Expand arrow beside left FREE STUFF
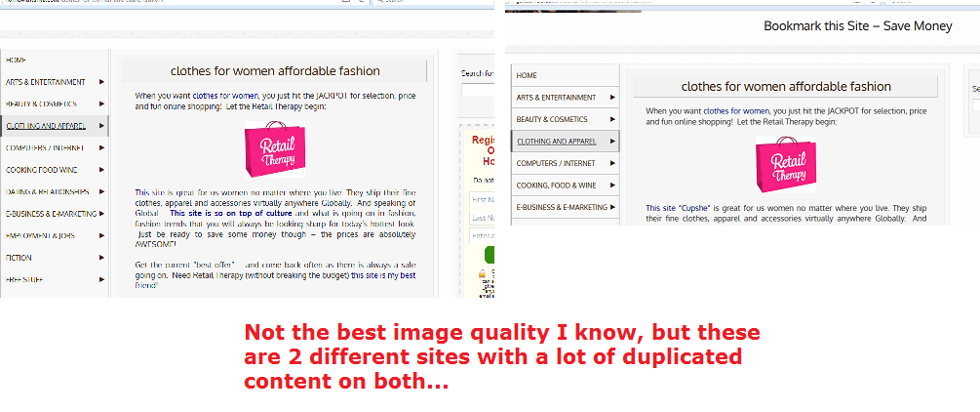 [101, 280]
